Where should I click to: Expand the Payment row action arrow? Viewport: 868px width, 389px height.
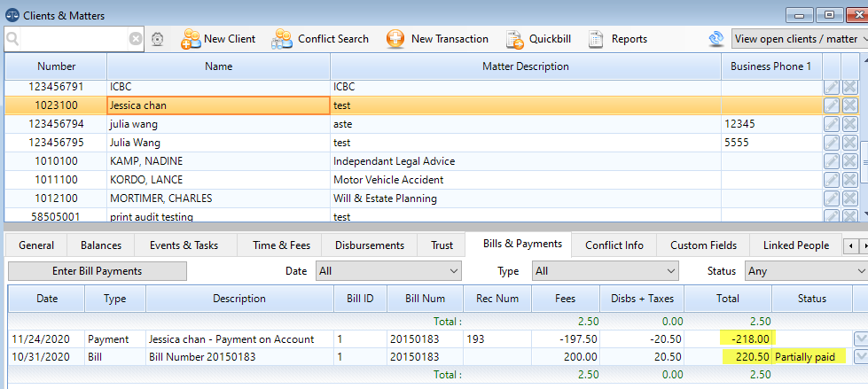[x=860, y=339]
